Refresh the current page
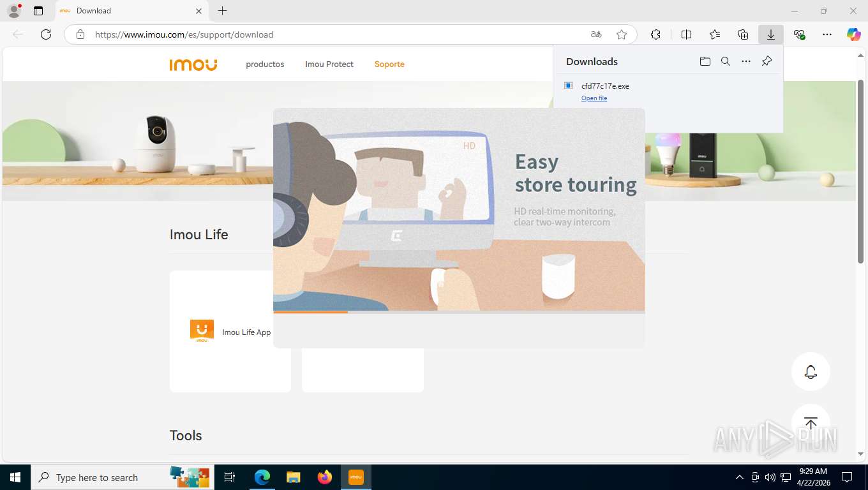868x490 pixels. click(x=46, y=34)
